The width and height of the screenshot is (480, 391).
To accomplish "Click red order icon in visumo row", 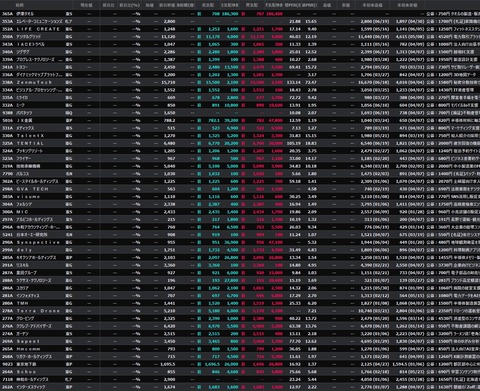I will coord(243,197).
